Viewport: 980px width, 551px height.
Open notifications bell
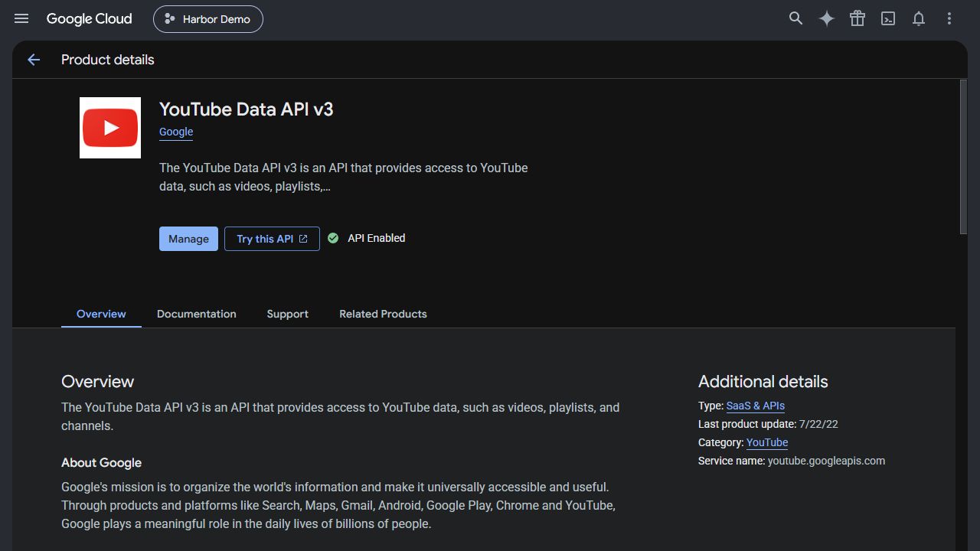pyautogui.click(x=919, y=18)
